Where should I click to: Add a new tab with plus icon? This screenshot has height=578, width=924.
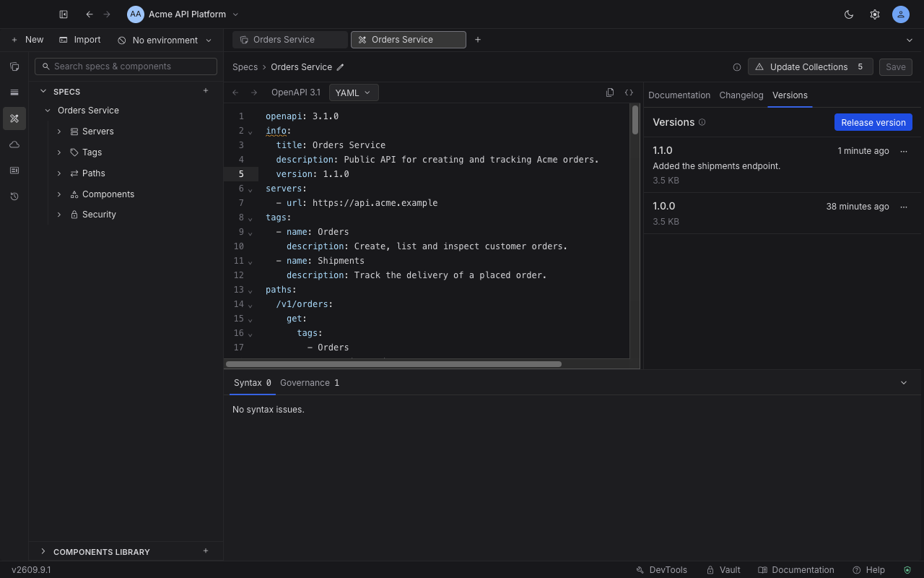pos(478,40)
